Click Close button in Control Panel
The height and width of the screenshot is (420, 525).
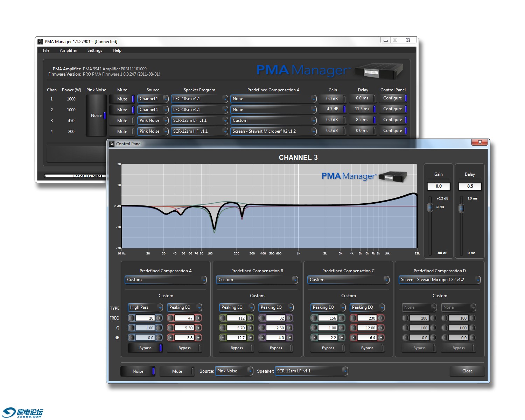(467, 371)
